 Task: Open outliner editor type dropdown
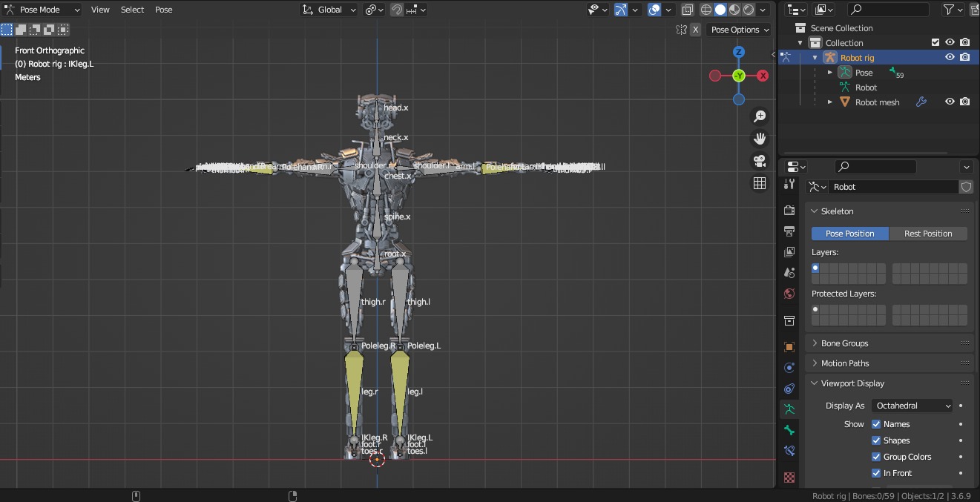tap(797, 10)
